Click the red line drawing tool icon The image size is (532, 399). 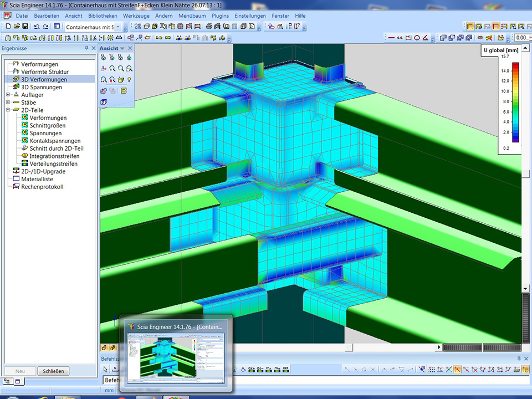pyautogui.click(x=391, y=38)
